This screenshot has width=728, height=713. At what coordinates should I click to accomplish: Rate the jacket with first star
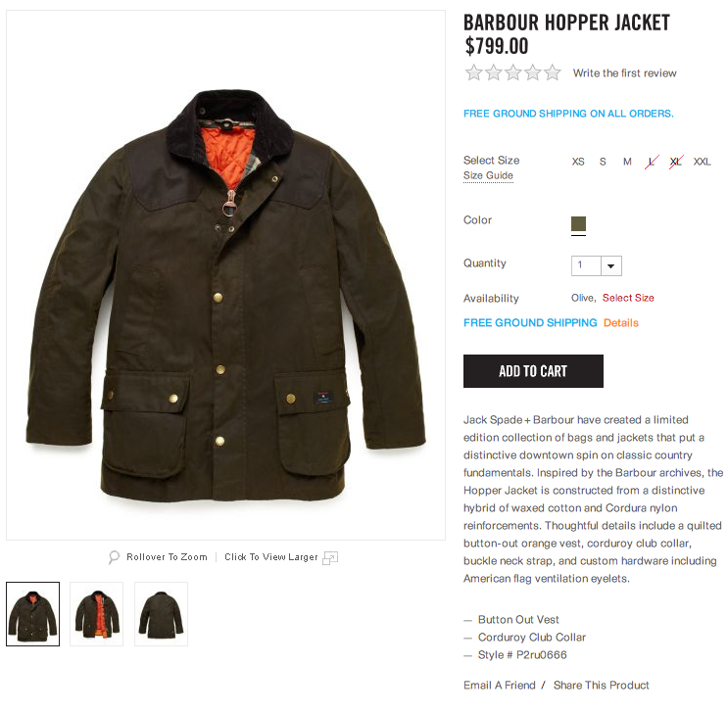tap(473, 72)
